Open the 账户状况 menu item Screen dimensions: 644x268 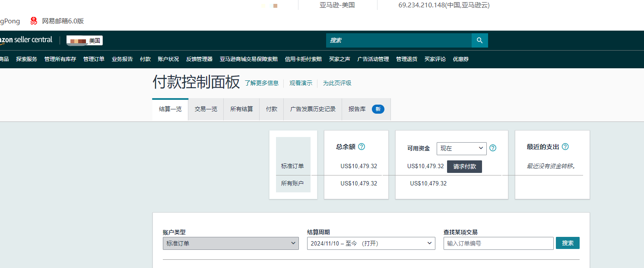click(x=168, y=59)
